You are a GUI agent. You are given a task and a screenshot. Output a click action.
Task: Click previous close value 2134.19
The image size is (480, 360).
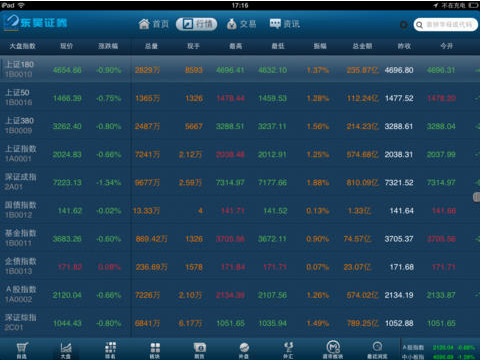399,295
